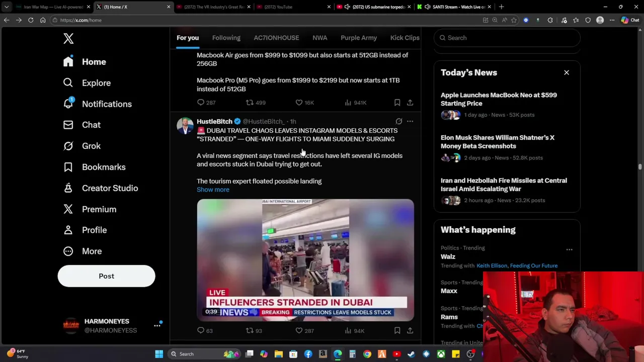Close the Today's News panel

(x=567, y=72)
